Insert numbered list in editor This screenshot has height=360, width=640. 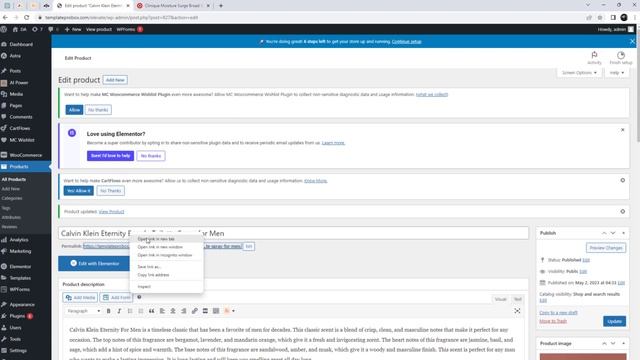tap(141, 311)
